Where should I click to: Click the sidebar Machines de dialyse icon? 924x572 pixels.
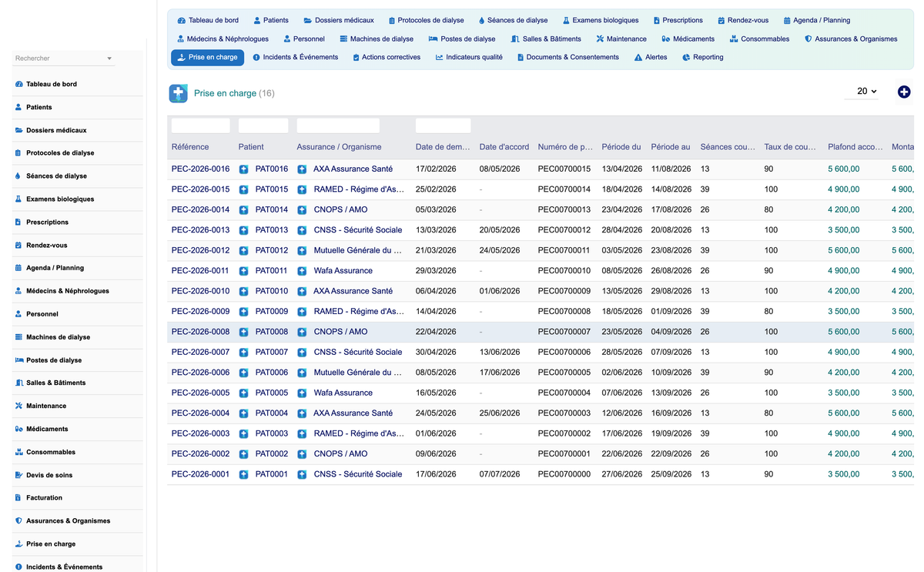[18, 337]
